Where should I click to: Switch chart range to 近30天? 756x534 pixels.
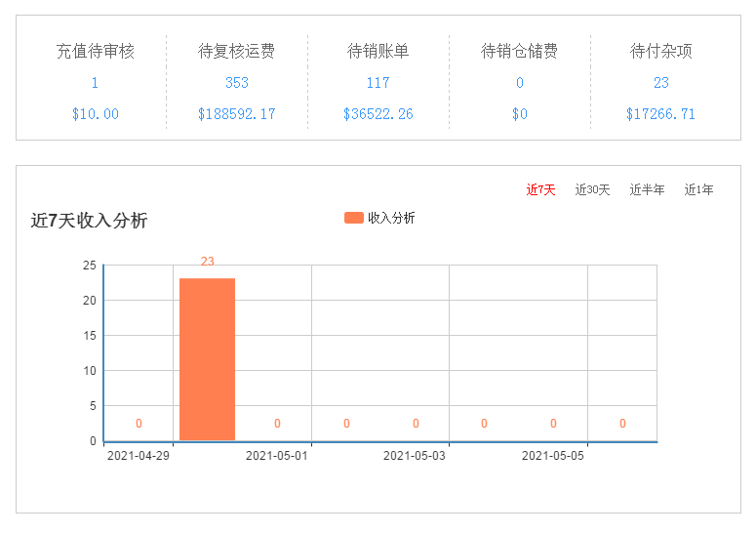592,189
